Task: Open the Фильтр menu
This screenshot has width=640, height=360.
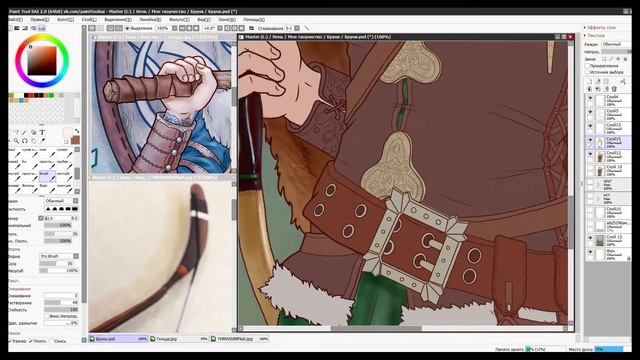Action: click(179, 20)
